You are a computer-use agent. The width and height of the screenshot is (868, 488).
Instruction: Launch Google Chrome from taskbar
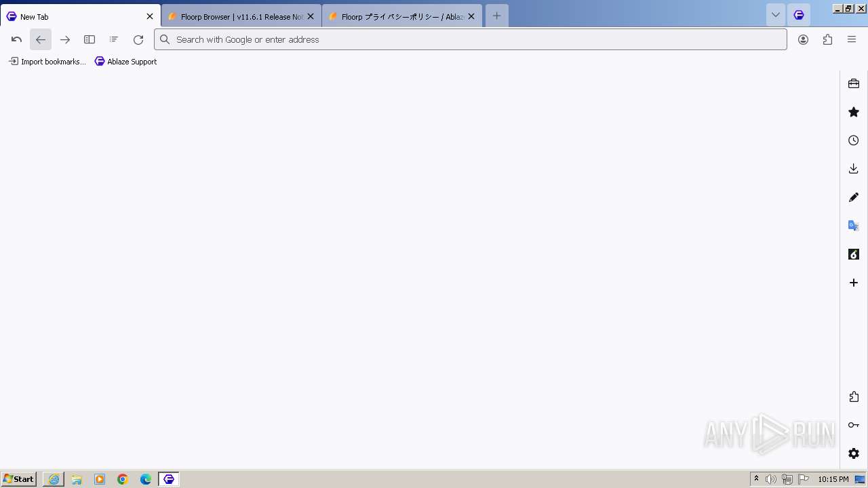(x=123, y=479)
